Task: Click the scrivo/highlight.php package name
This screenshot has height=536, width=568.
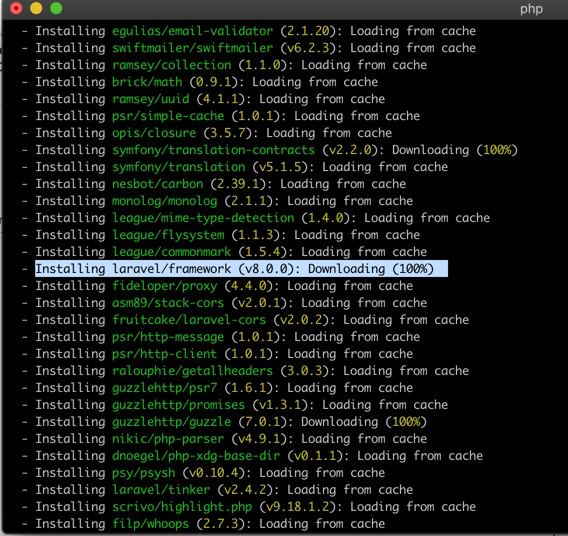Action: coord(182,507)
